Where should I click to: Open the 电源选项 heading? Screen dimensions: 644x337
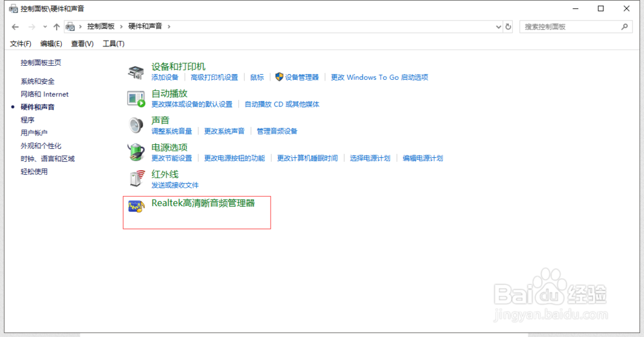(169, 148)
